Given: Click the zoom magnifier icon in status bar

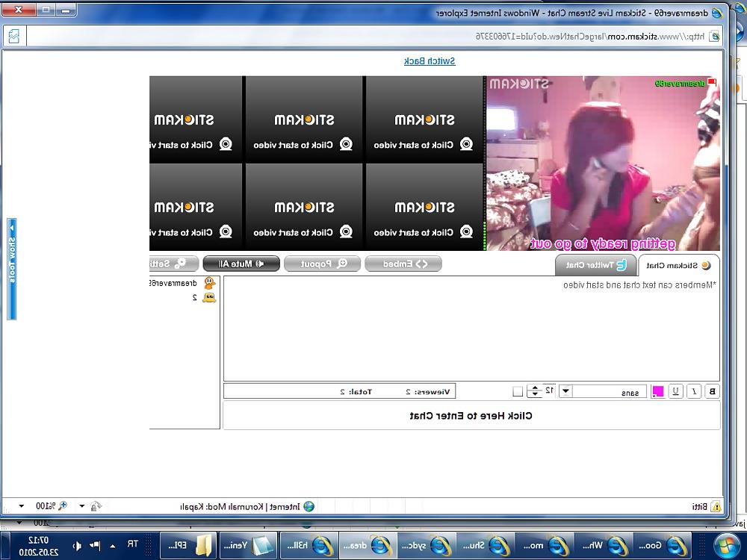Looking at the screenshot, I should click(x=63, y=505).
